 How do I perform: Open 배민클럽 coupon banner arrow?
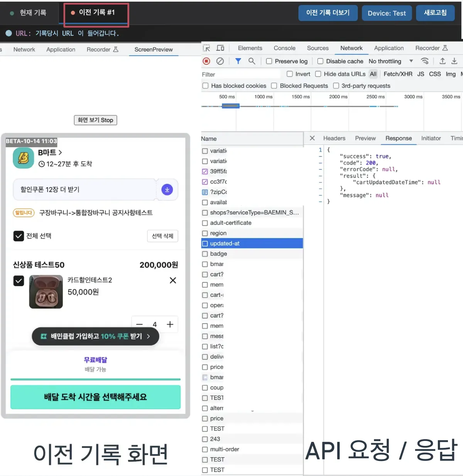[x=148, y=336]
